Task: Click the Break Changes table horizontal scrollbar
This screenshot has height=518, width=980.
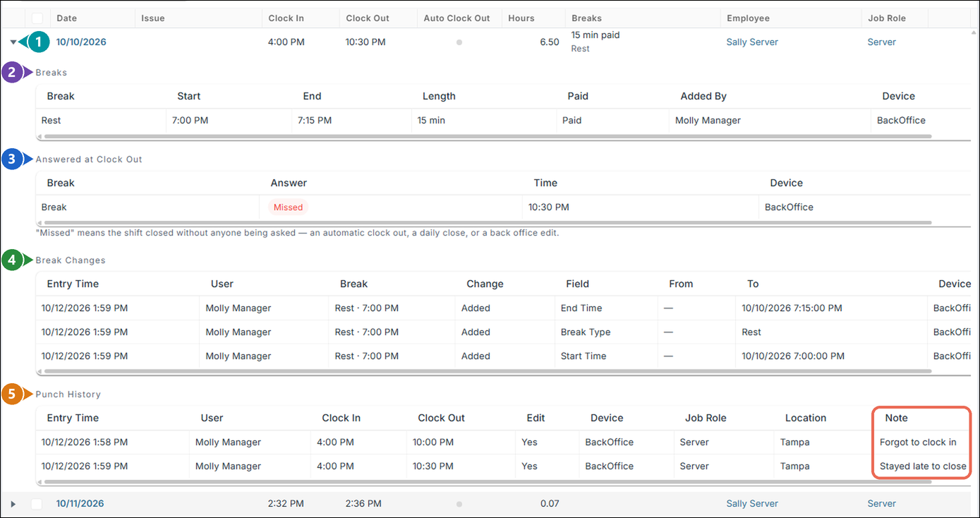Action: coord(487,371)
